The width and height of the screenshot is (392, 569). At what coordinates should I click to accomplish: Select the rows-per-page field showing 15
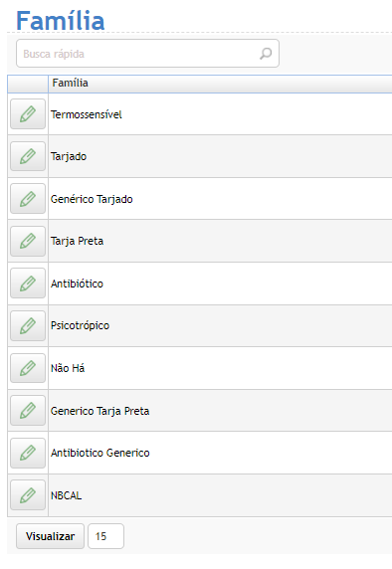pyautogui.click(x=106, y=536)
